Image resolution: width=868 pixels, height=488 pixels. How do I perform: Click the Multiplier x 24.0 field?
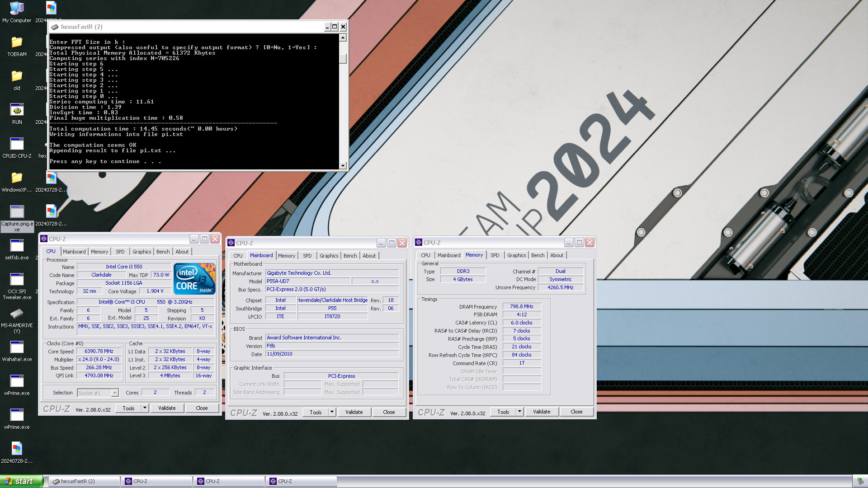(x=99, y=359)
